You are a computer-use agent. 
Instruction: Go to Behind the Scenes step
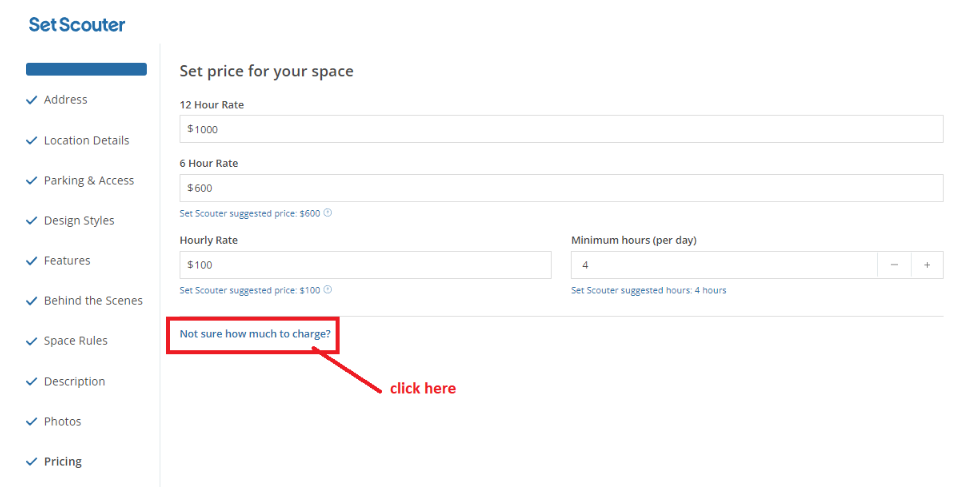coord(93,301)
